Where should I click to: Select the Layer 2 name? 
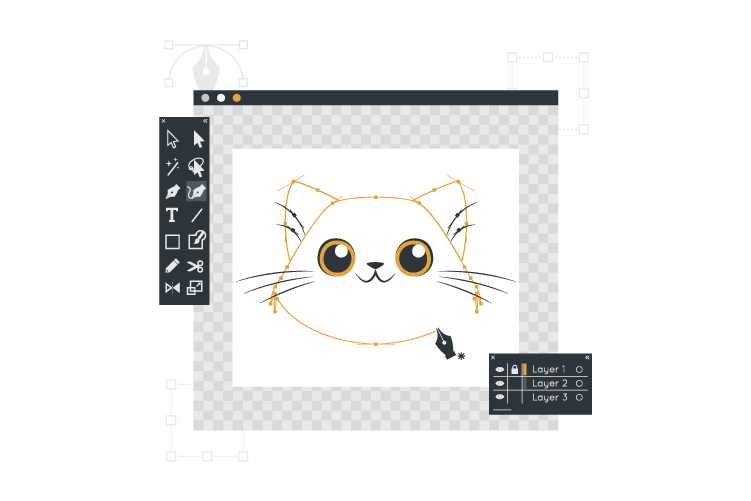pos(550,383)
